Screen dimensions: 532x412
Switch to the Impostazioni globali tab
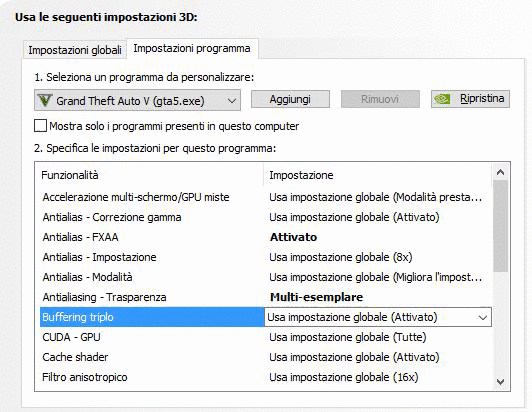pos(75,50)
